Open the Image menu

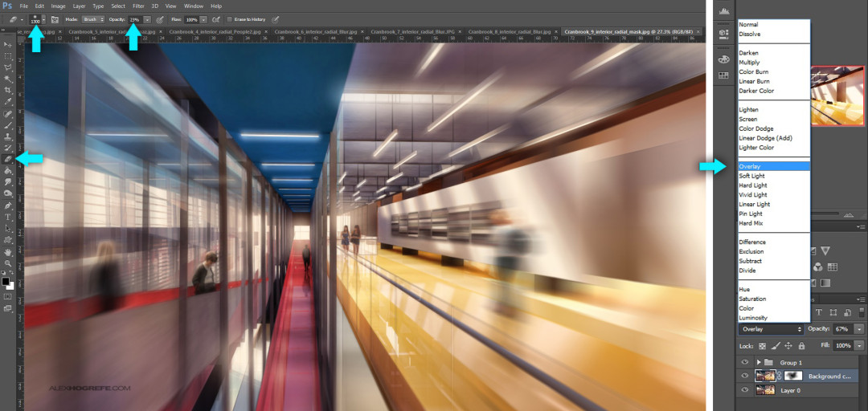coord(58,6)
